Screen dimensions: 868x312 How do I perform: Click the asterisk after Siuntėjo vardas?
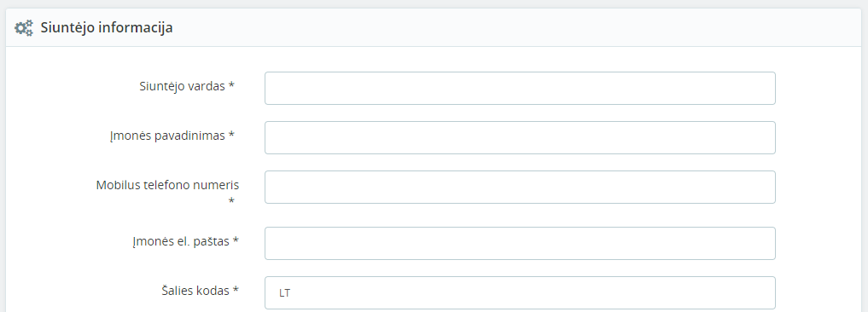(231, 86)
